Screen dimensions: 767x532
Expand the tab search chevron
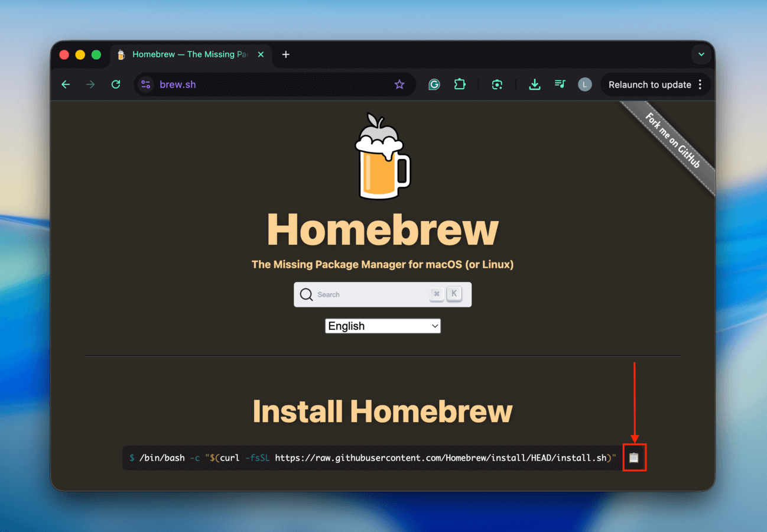coord(701,54)
